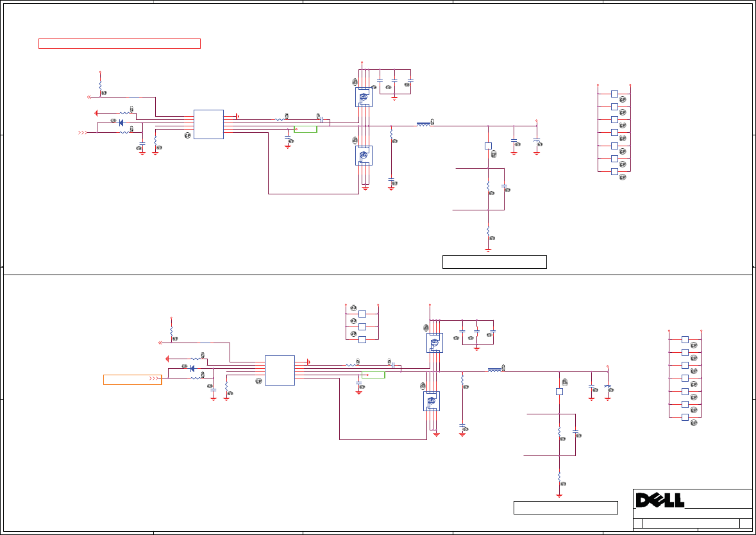Click the double-chevron output port in the lower circuit
756x535 pixels.
[160, 343]
